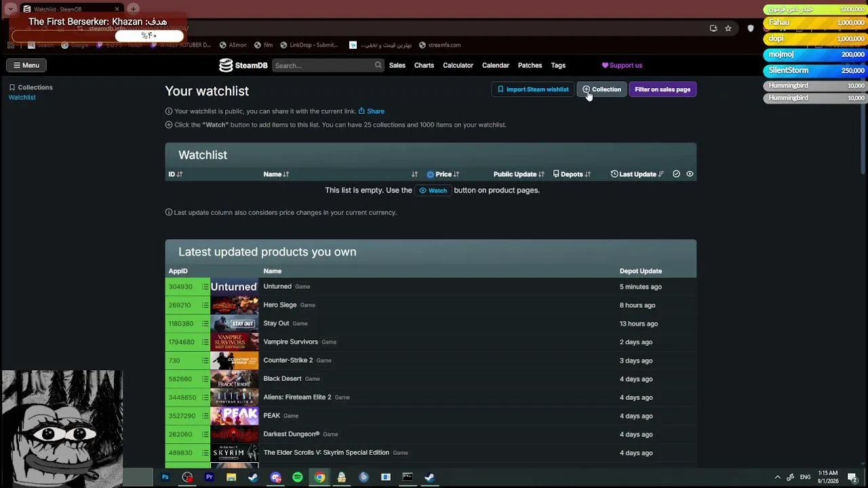Select Watchlist in the sidebar
The height and width of the screenshot is (488, 868).
pos(22,98)
